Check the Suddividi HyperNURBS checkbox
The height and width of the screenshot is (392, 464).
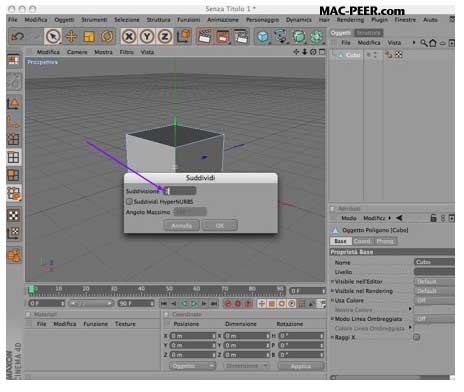click(129, 202)
